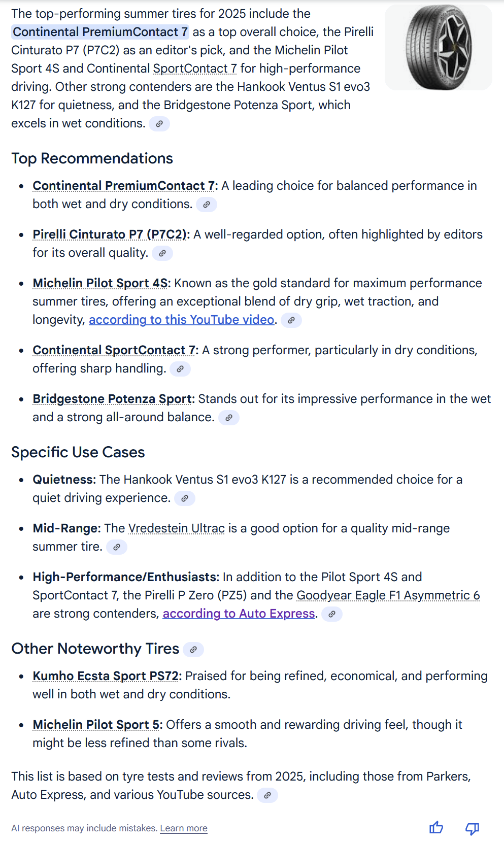Follow the 'according to Auto Express' link
The image size is (504, 844).
pyautogui.click(x=239, y=614)
